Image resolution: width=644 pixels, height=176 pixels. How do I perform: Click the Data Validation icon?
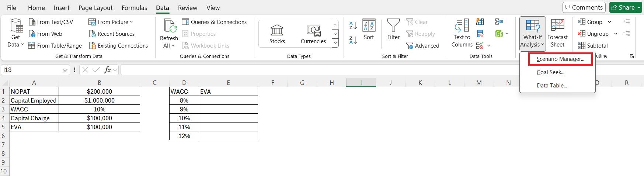coord(480,46)
